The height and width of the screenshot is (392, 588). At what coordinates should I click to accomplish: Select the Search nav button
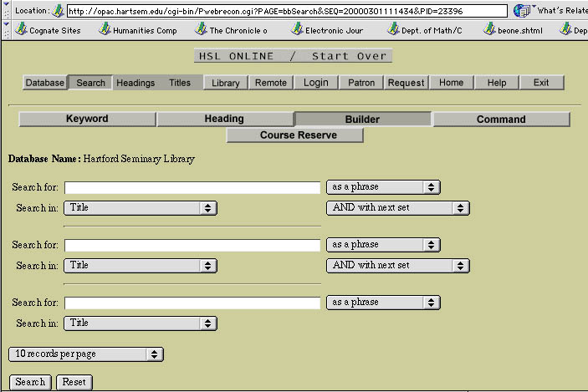coord(90,83)
